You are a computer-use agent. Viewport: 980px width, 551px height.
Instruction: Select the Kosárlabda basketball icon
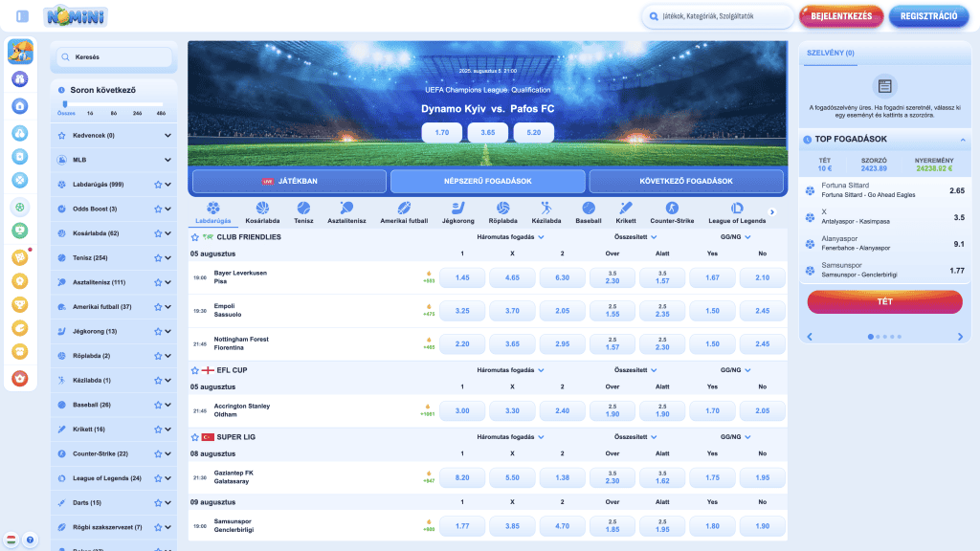point(262,208)
